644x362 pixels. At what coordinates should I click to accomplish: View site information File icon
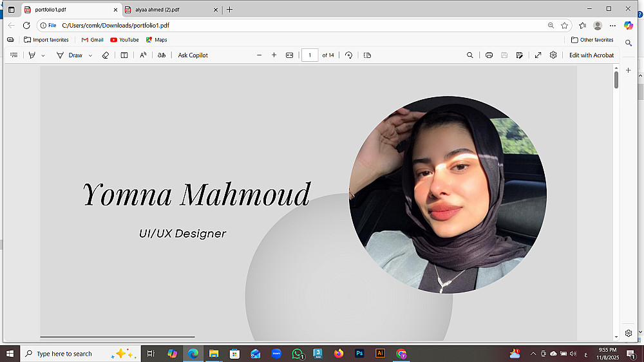coord(48,26)
